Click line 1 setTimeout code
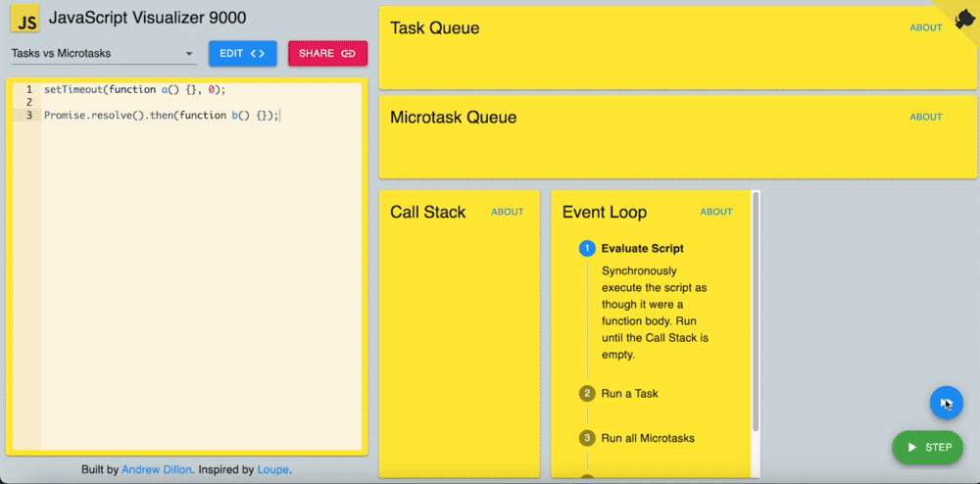The image size is (980, 484). (x=134, y=89)
